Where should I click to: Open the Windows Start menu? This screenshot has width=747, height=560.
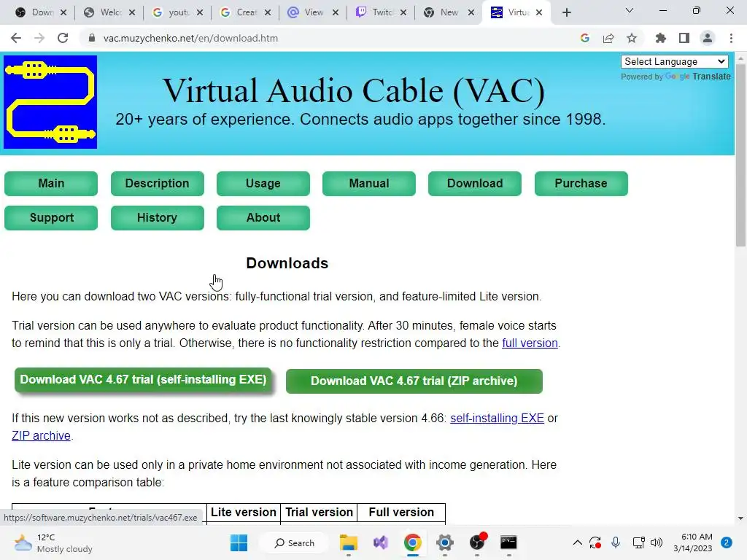pos(239,542)
